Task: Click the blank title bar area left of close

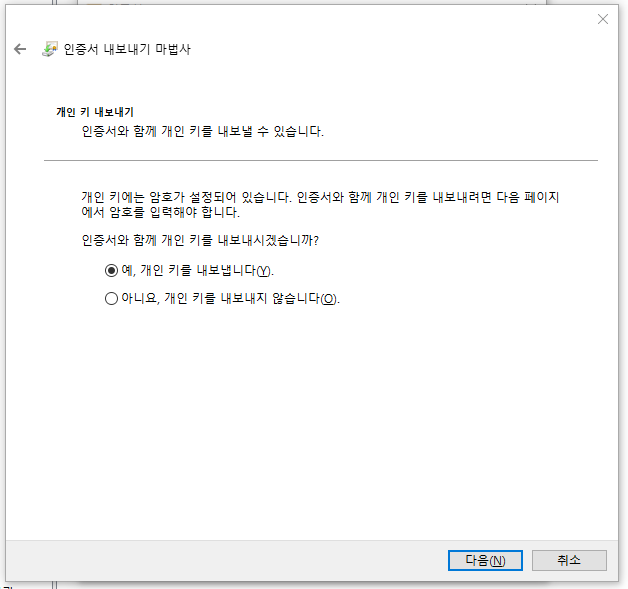Action: [300, 19]
